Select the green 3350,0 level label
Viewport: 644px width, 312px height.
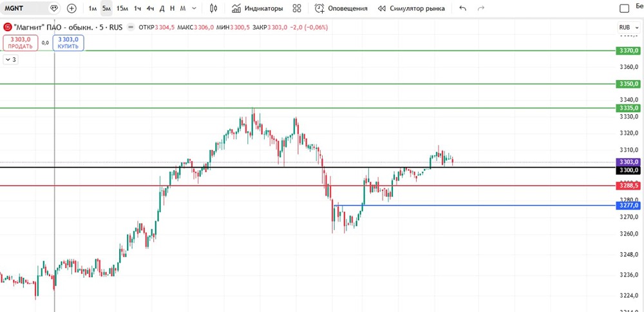pos(628,84)
